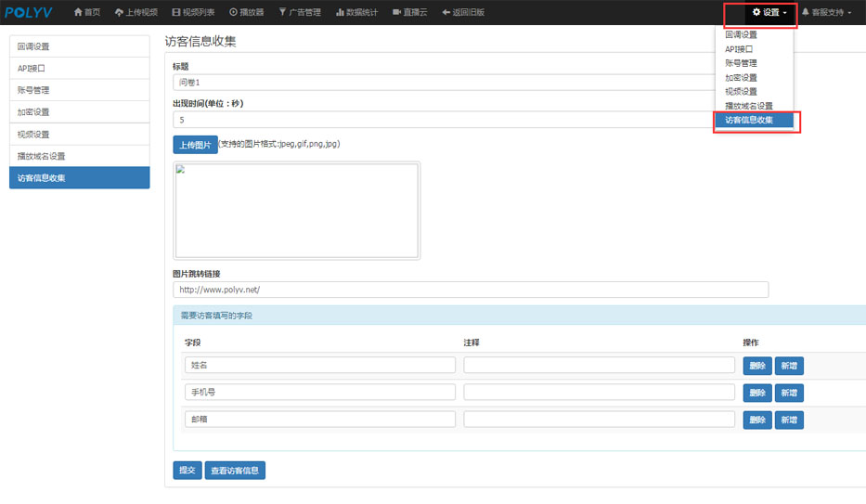This screenshot has width=866, height=504.
Task: Open 广告管理 ad management
Action: [x=300, y=12]
